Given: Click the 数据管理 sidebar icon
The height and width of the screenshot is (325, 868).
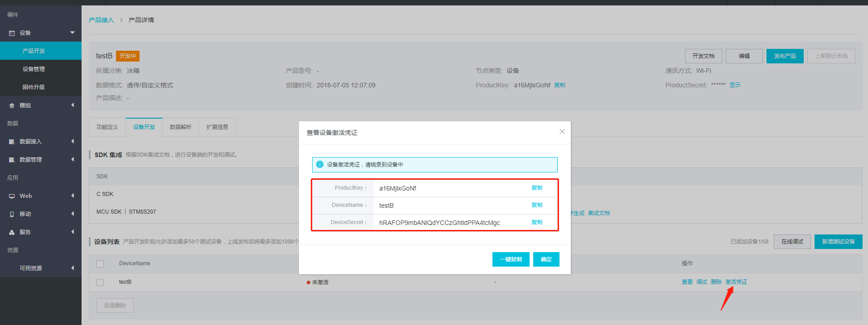Looking at the screenshot, I should tap(12, 160).
